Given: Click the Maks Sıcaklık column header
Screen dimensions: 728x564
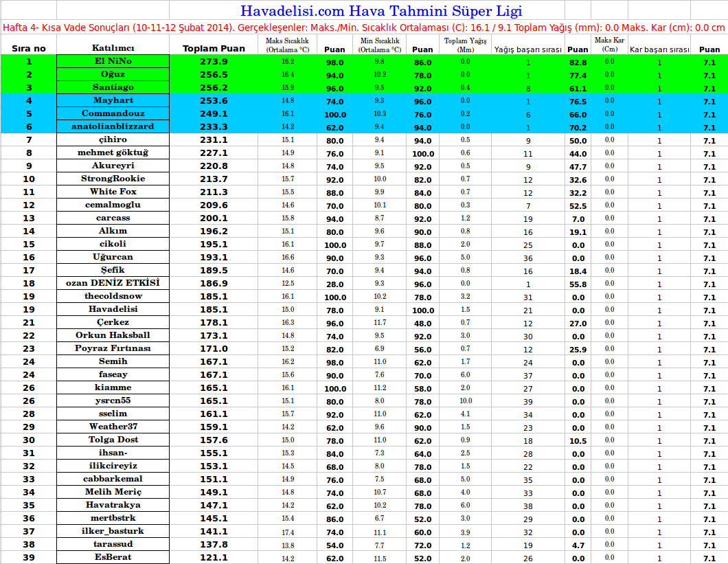Looking at the screenshot, I should [288, 45].
